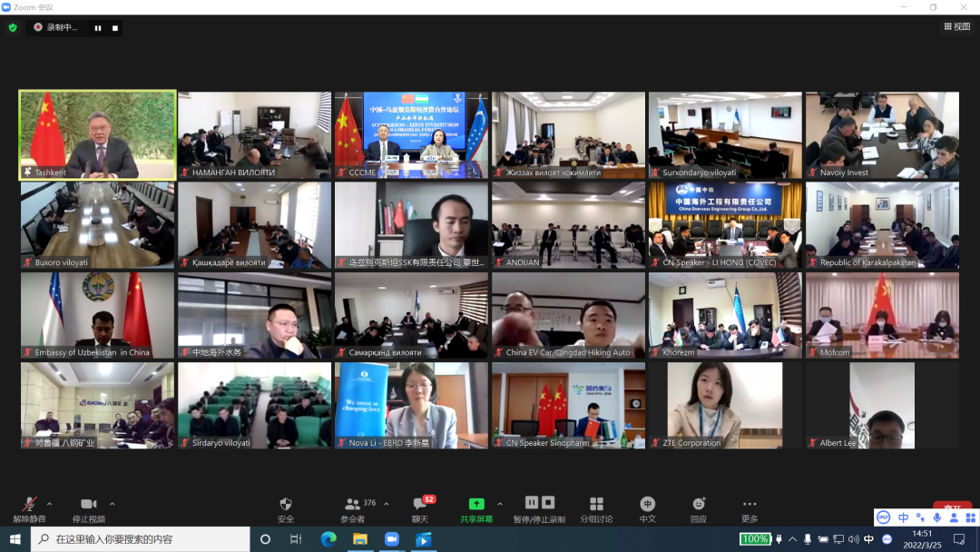Click the green encryption shield icon
This screenshot has width=980, height=552.
coord(13,27)
